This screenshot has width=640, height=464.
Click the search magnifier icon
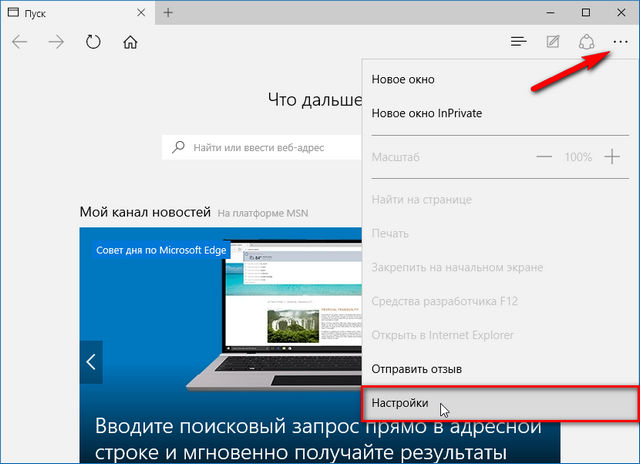click(x=178, y=147)
